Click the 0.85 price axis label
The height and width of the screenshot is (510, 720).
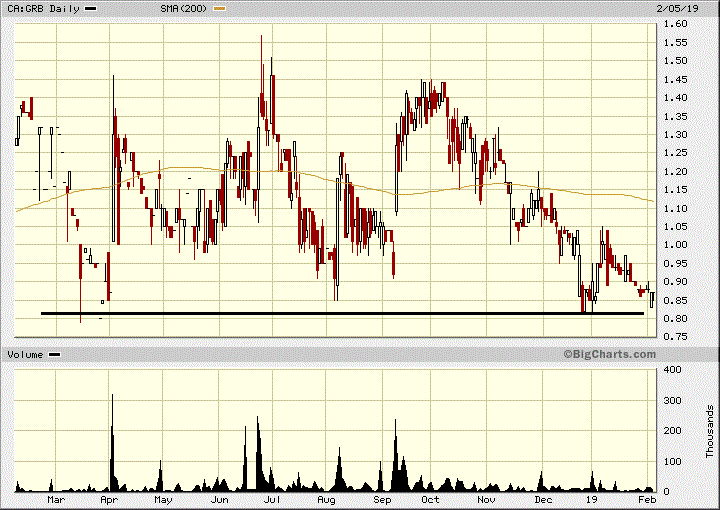[x=675, y=300]
